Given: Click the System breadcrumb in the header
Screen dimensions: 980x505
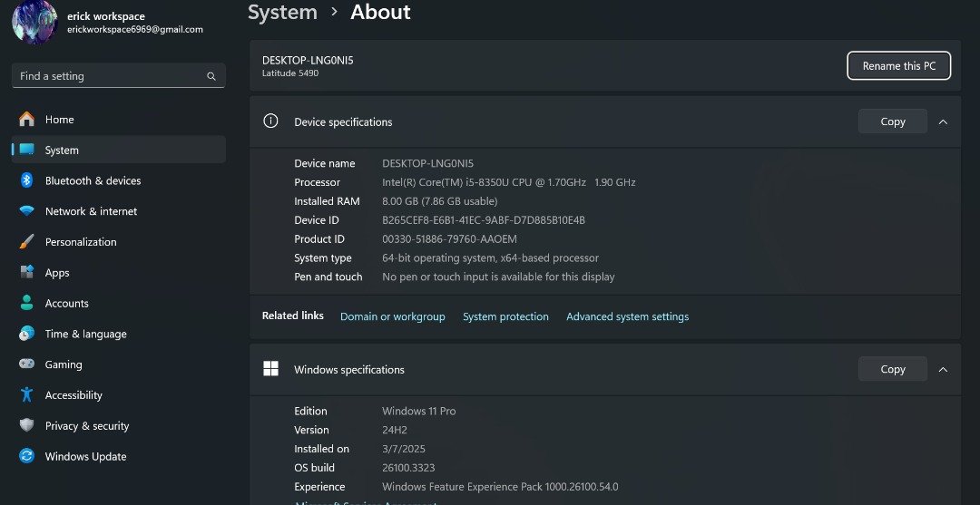Looking at the screenshot, I should 282,12.
